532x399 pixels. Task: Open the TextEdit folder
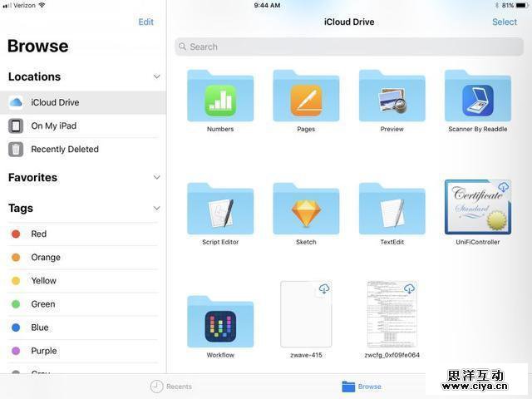[392, 210]
